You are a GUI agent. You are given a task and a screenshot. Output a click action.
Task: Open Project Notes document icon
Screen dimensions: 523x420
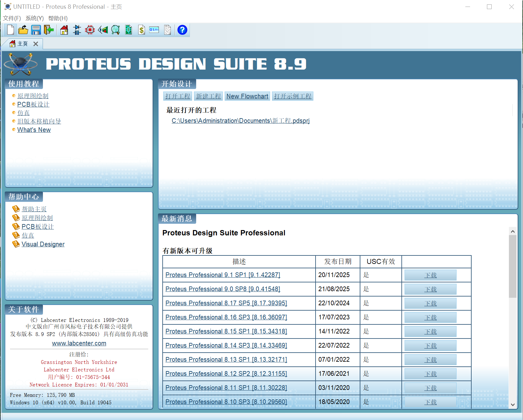coord(168,30)
